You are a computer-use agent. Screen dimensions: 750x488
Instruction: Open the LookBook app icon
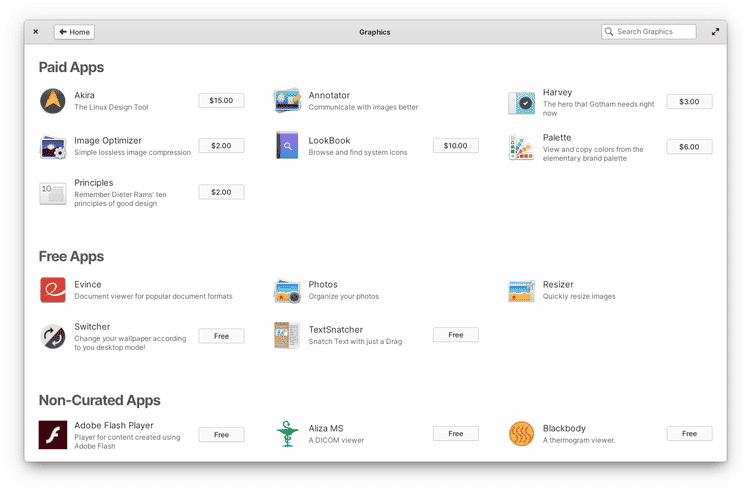coord(287,146)
